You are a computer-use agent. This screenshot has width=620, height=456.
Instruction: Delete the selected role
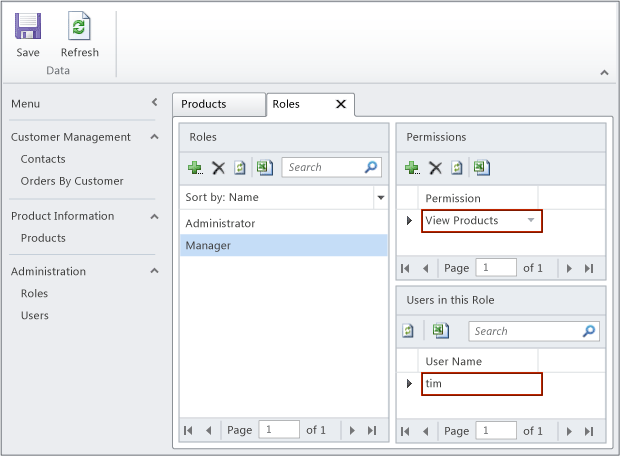pyautogui.click(x=218, y=168)
